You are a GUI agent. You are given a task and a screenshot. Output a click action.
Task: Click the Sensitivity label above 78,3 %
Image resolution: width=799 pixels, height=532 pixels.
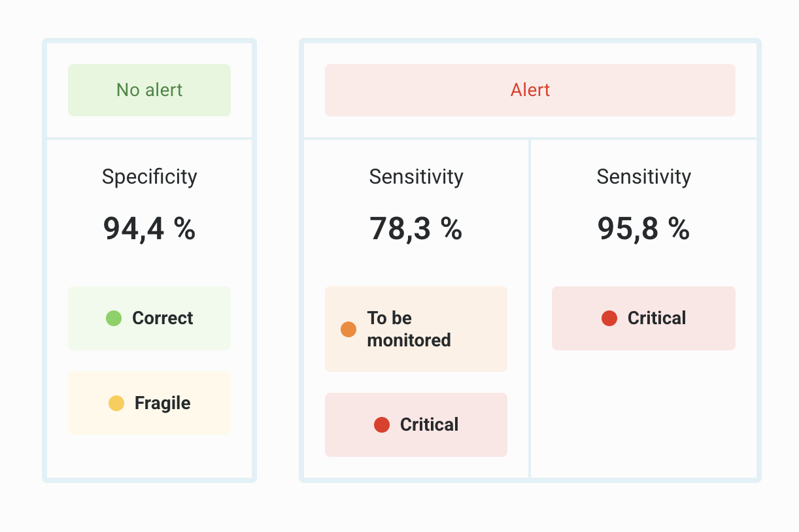[416, 176]
